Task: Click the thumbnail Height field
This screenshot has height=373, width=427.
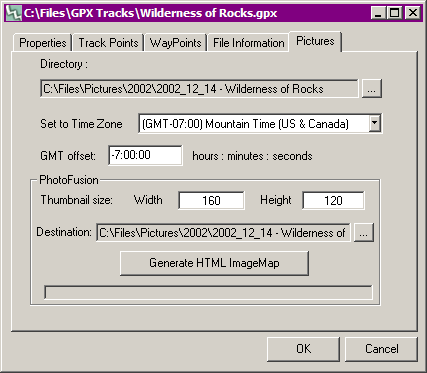Action: (x=333, y=200)
